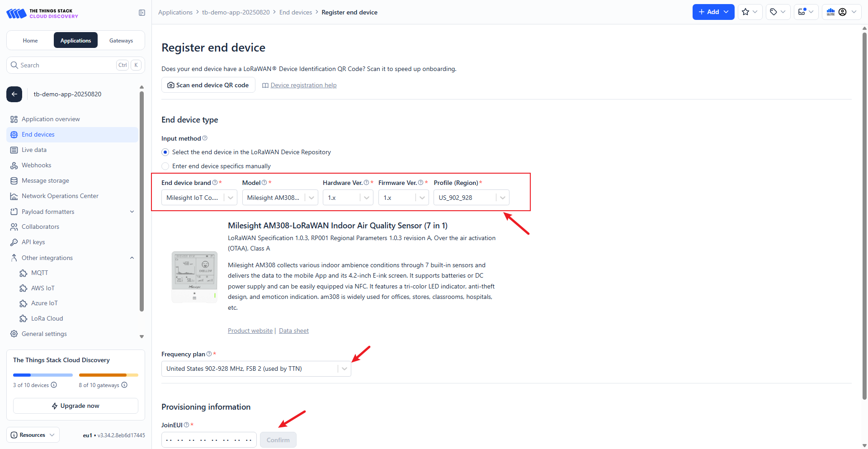Image resolution: width=868 pixels, height=449 pixels.
Task: Open the tag icon menu in header
Action: pos(778,12)
